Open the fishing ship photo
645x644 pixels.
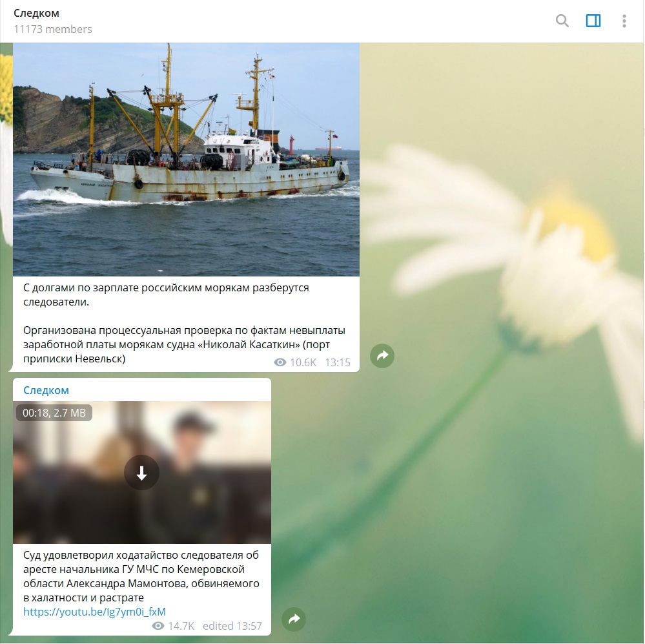click(x=186, y=160)
